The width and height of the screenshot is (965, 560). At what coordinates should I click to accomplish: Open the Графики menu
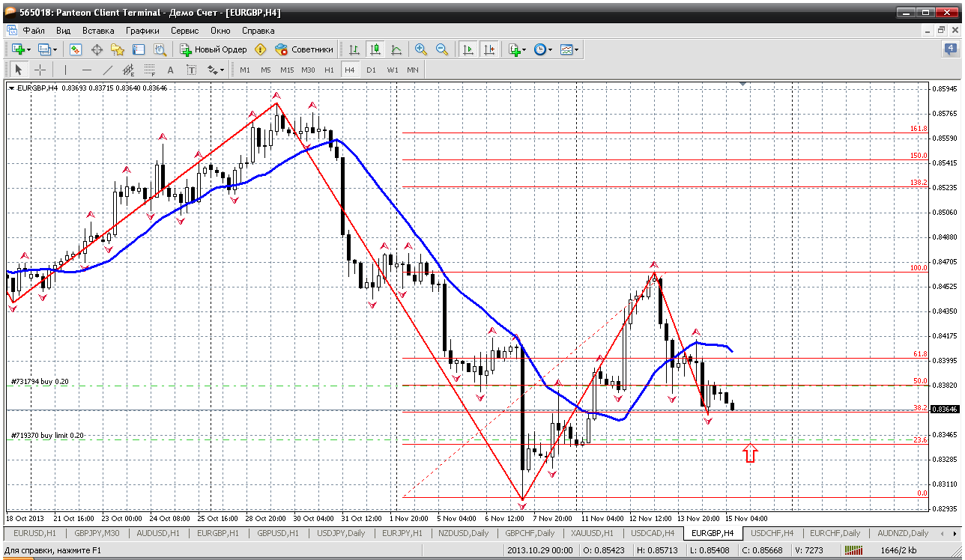point(142,31)
